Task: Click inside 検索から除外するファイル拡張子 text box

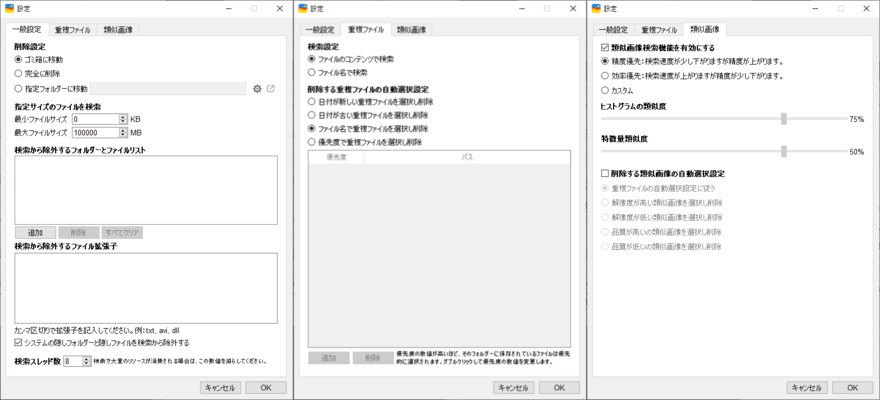Action: point(146,288)
